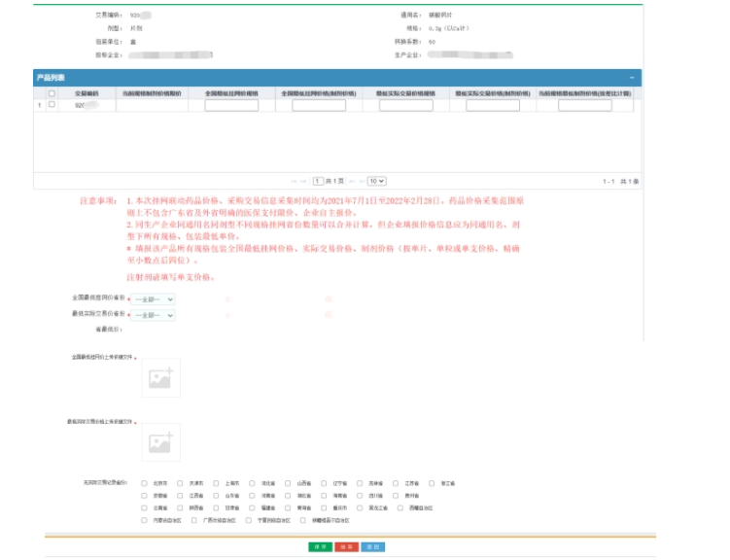This screenshot has width=730, height=560.
Task: Click the blue return button at bottom
Action: tap(371, 547)
